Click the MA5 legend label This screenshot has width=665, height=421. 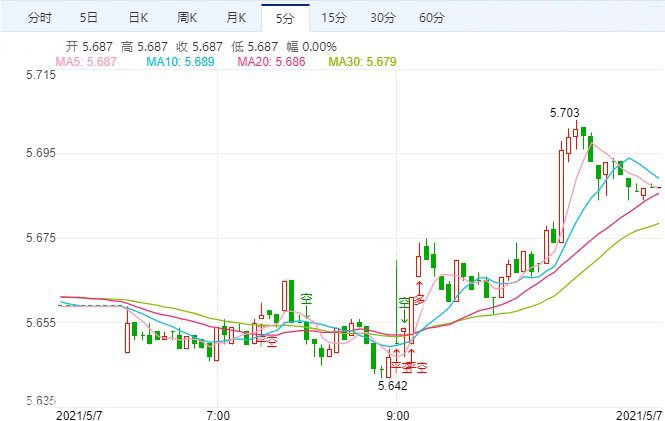pyautogui.click(x=86, y=62)
